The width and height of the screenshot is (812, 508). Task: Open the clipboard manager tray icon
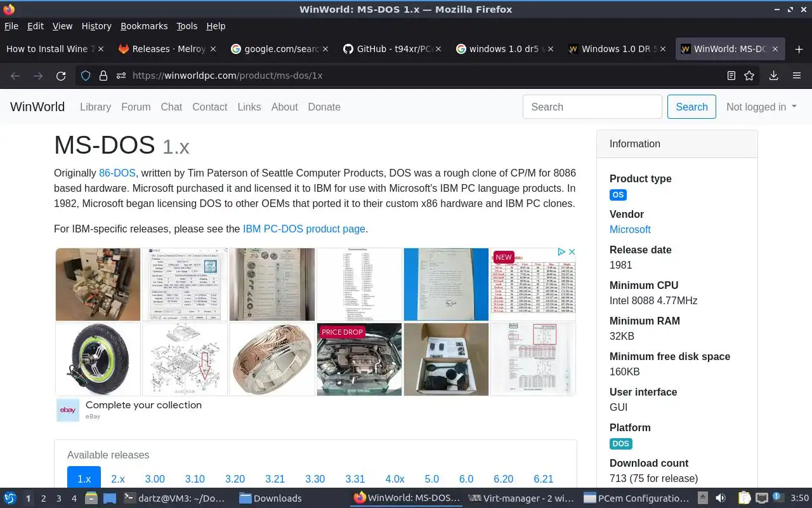744,498
